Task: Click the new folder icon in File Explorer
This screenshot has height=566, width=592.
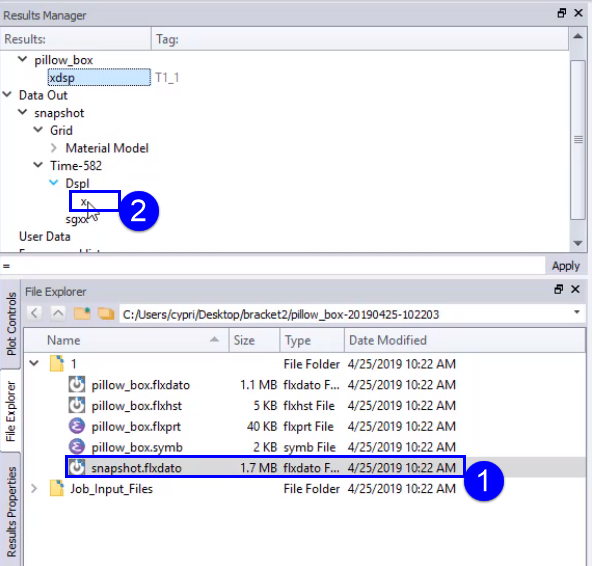Action: click(x=82, y=313)
